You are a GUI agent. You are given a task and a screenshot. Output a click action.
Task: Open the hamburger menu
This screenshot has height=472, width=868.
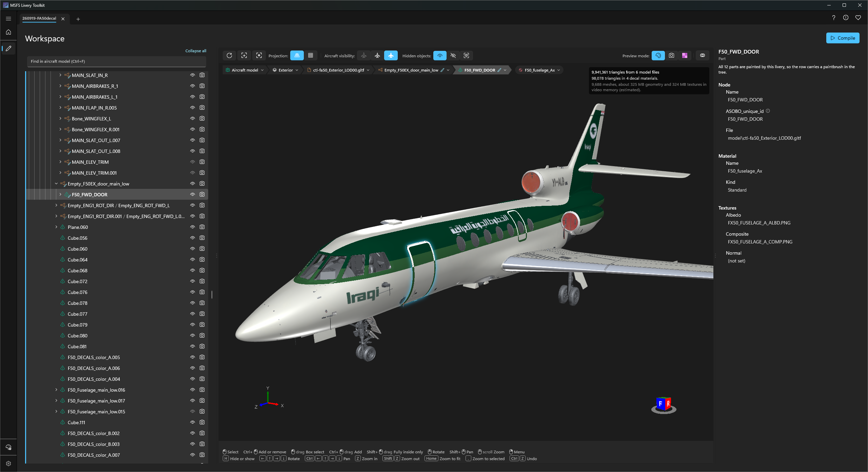[8, 19]
